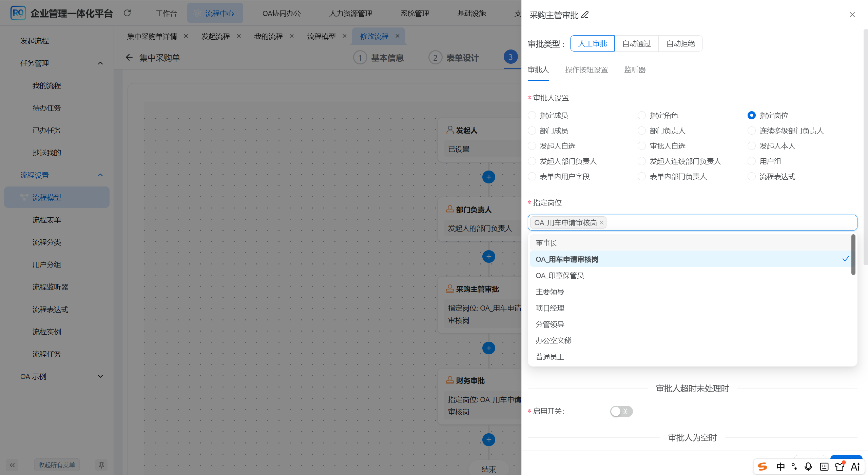Collapse the 流程设置 section
This screenshot has width=868, height=475.
[100, 175]
